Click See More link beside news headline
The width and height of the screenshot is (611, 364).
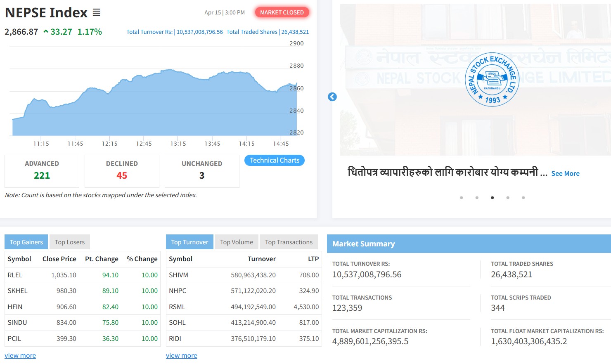click(x=565, y=174)
